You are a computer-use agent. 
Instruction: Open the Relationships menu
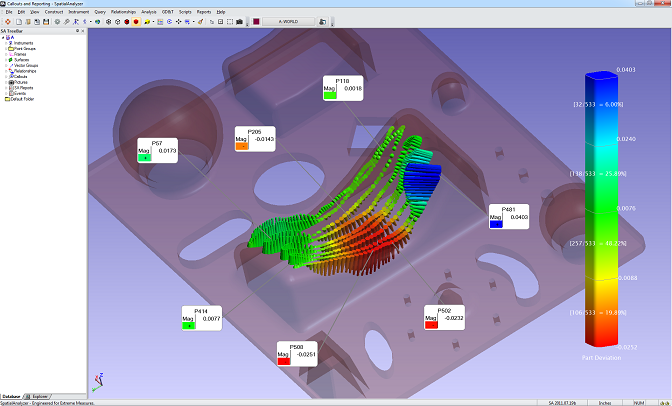click(x=123, y=12)
